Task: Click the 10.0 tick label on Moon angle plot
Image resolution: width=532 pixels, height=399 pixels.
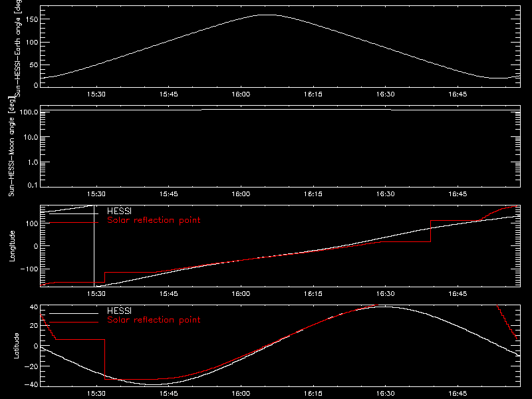Action: pyautogui.click(x=31, y=137)
